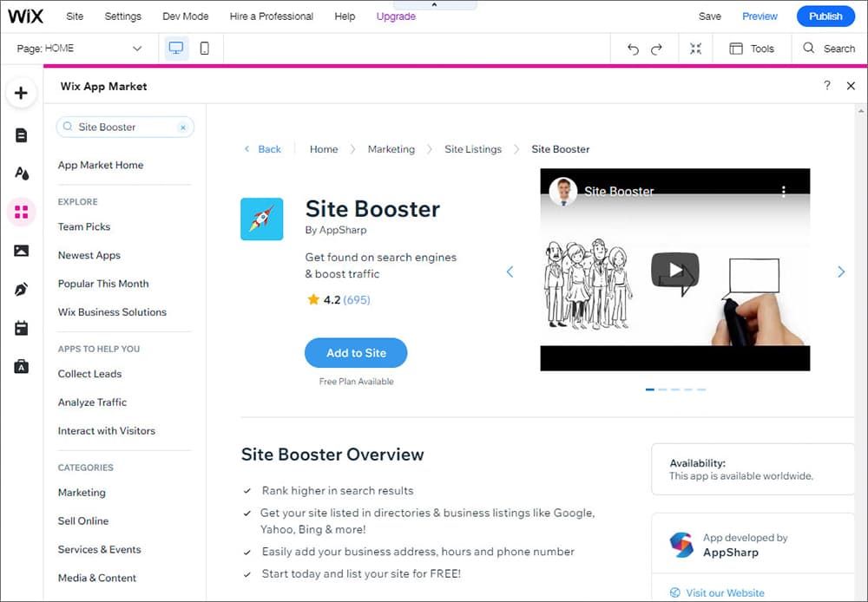Open the Marketing category in sidebar
868x602 pixels.
click(82, 493)
